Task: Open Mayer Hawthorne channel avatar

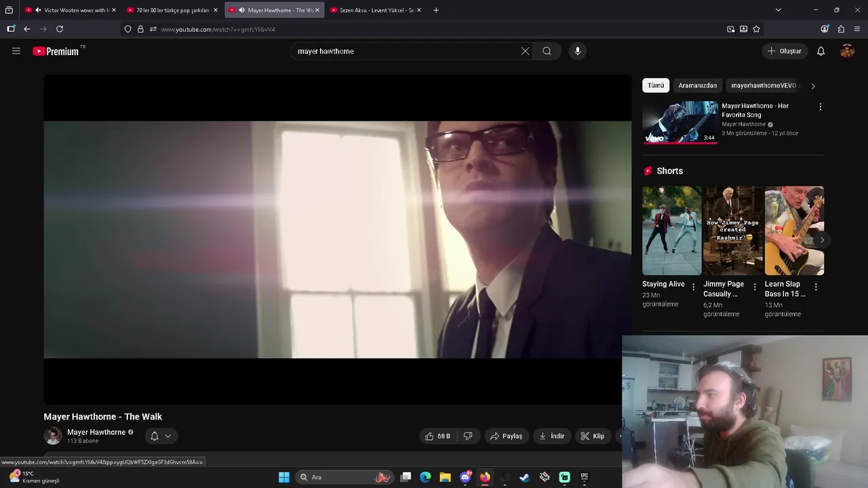Action: [53, 436]
